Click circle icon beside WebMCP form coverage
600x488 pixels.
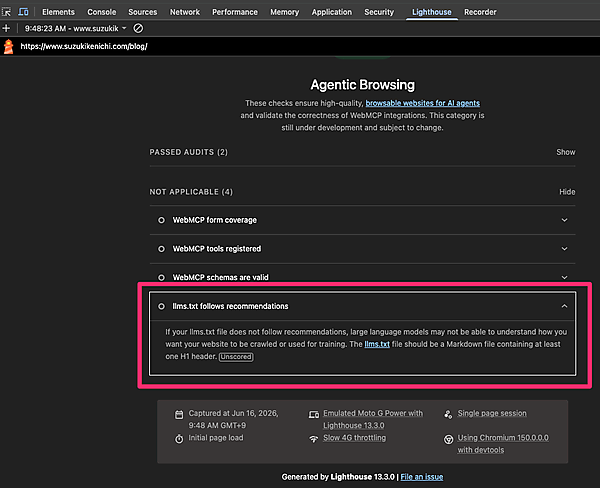(161, 220)
